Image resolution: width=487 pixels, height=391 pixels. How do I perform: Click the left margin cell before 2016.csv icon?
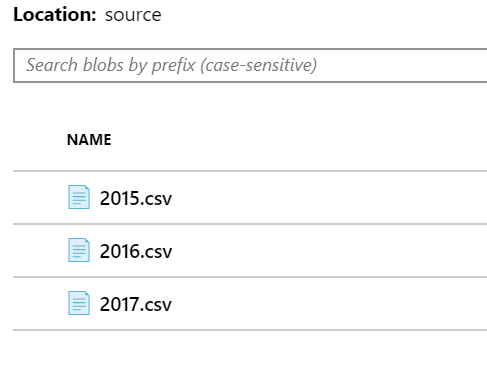pos(39,251)
